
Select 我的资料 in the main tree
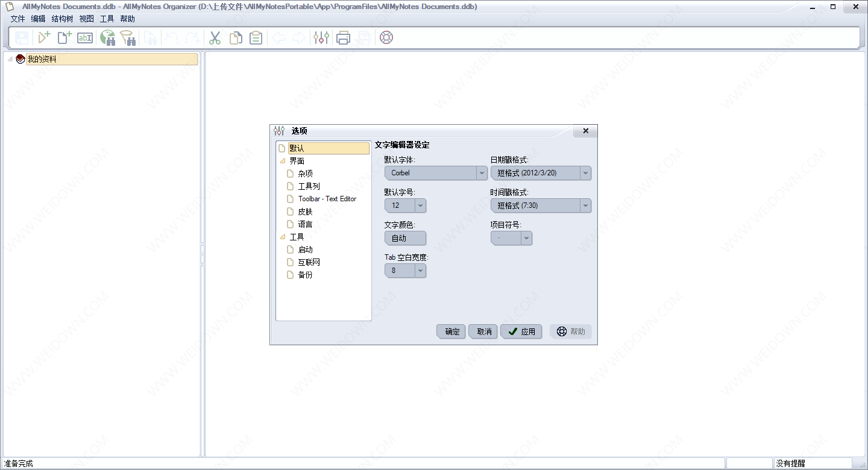pos(112,59)
